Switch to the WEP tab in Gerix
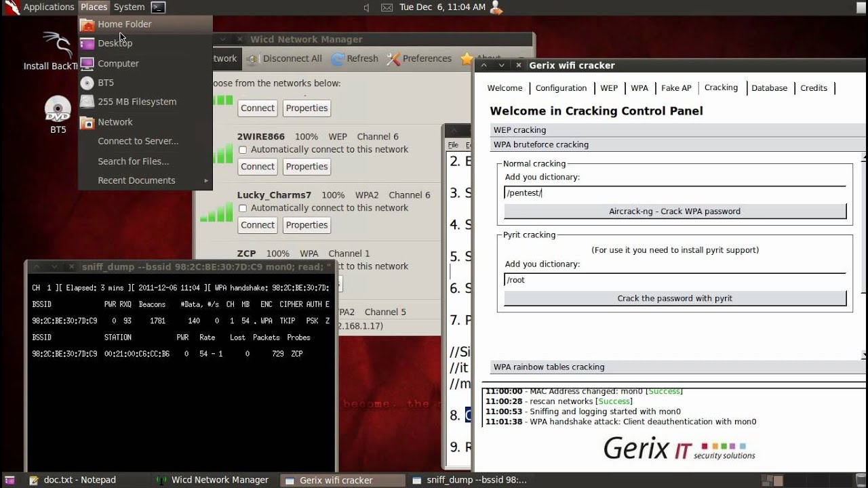This screenshot has height=488, width=868. [609, 88]
